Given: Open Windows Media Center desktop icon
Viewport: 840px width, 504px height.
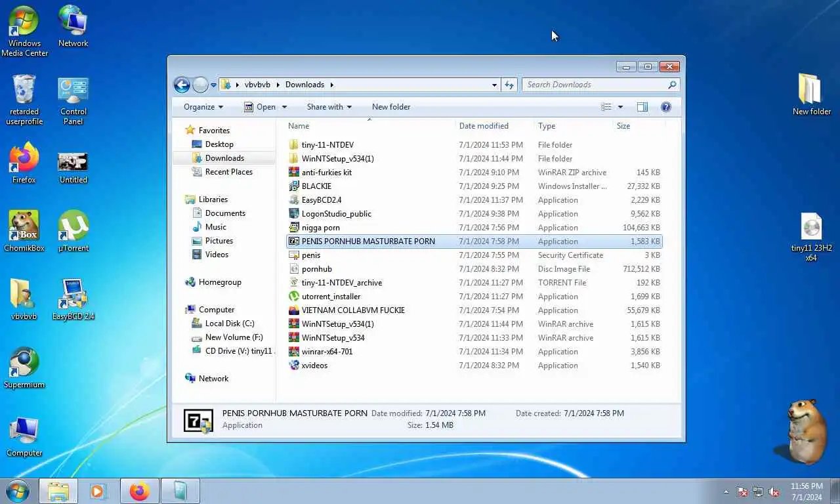Looking at the screenshot, I should [x=24, y=32].
